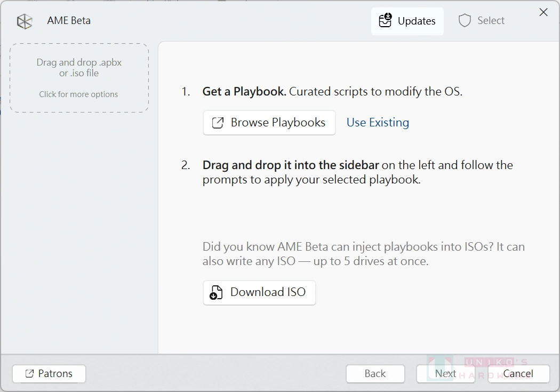The image size is (560, 392).
Task: Select the Use Existing link
Action: (378, 122)
